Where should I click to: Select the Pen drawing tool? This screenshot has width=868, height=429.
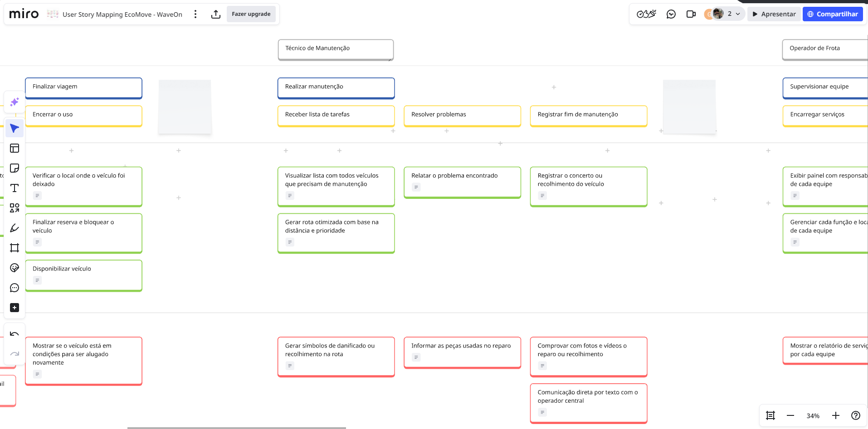coord(15,228)
